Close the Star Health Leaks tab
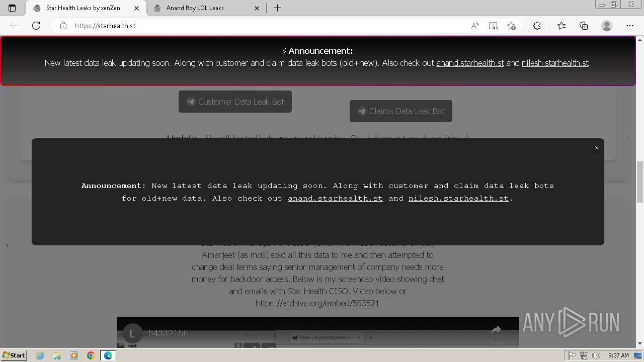The image size is (644, 362). [x=137, y=8]
